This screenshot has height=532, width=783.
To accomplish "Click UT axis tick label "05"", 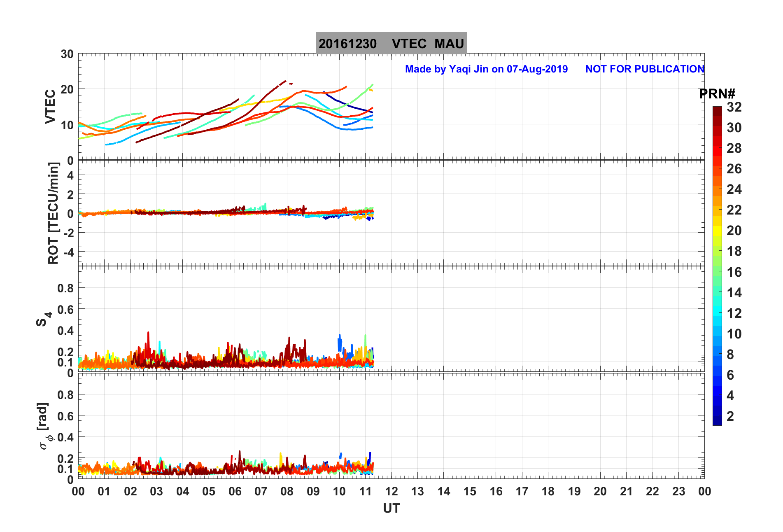I will tap(209, 491).
